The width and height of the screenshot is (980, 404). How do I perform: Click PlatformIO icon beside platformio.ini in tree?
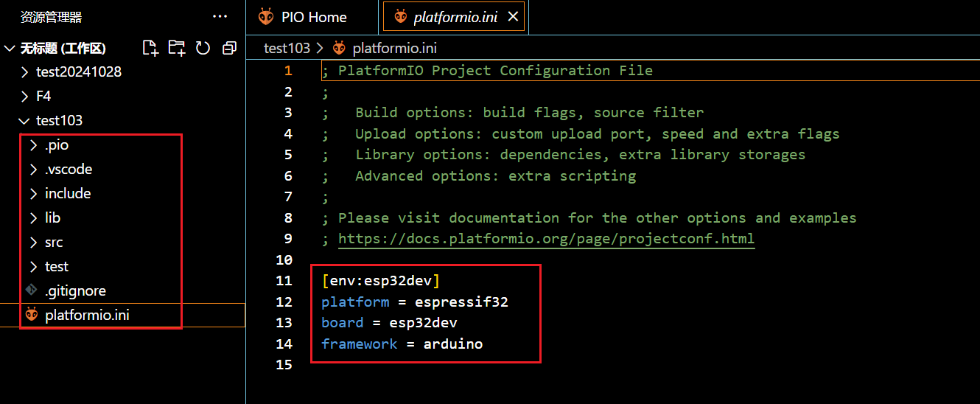click(32, 315)
